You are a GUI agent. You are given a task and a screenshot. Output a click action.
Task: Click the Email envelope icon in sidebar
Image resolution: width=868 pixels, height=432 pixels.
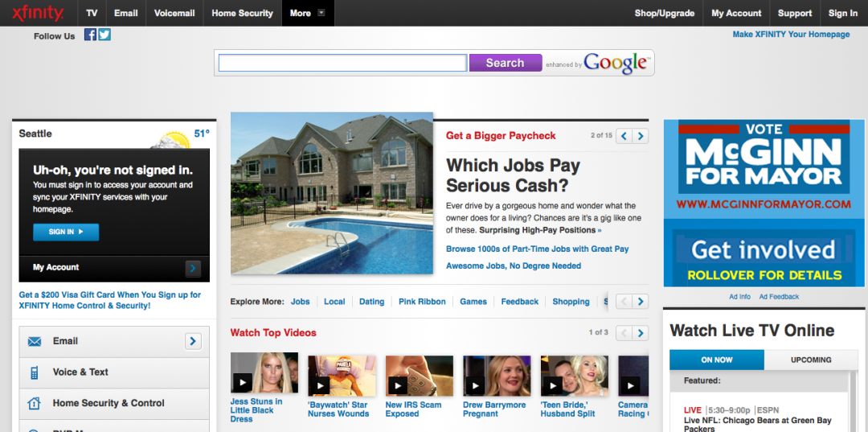[35, 342]
